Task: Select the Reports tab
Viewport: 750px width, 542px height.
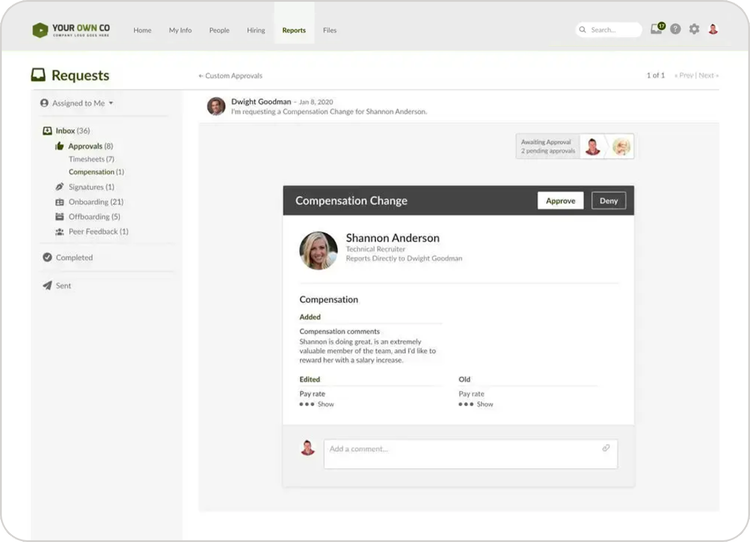Action: click(x=294, y=30)
